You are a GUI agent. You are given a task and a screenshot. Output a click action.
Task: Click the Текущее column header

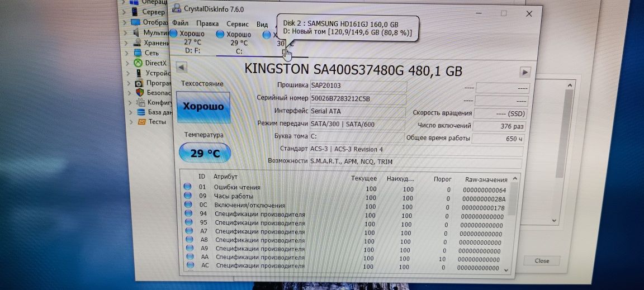click(364, 179)
